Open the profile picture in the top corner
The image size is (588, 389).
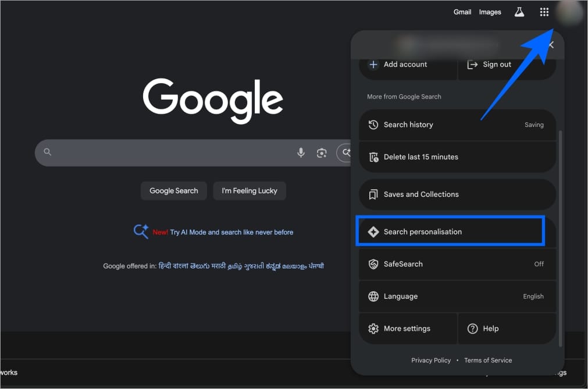click(569, 13)
